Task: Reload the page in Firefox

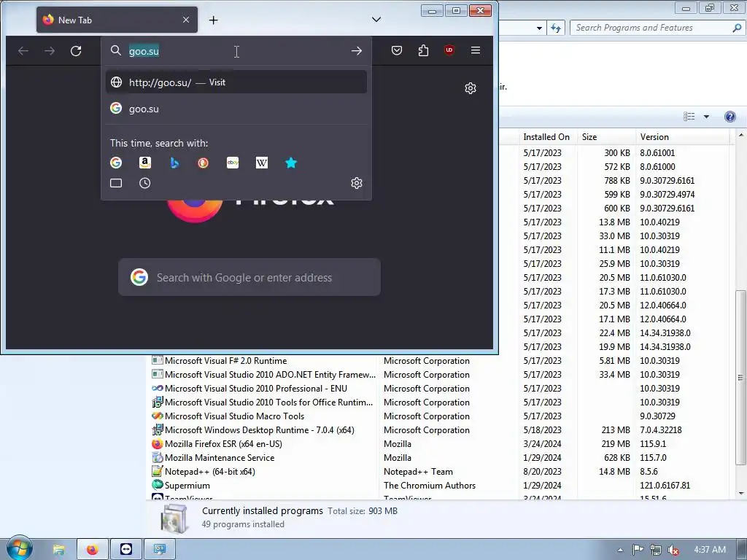Action: 76,50
